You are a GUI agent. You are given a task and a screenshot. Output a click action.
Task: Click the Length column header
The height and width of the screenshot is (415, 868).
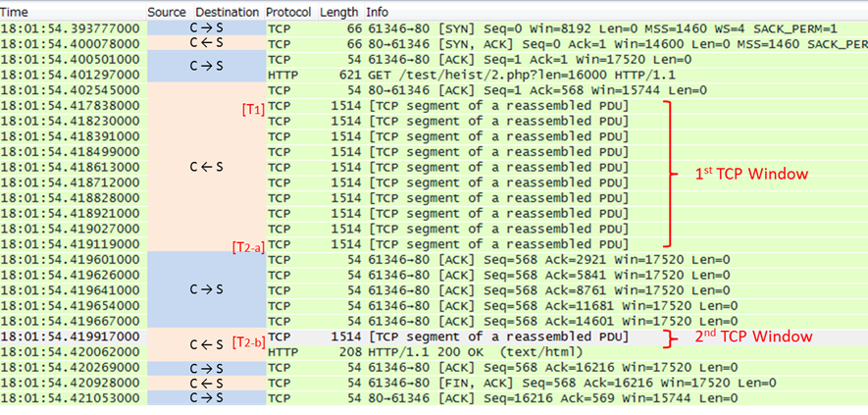tap(339, 12)
